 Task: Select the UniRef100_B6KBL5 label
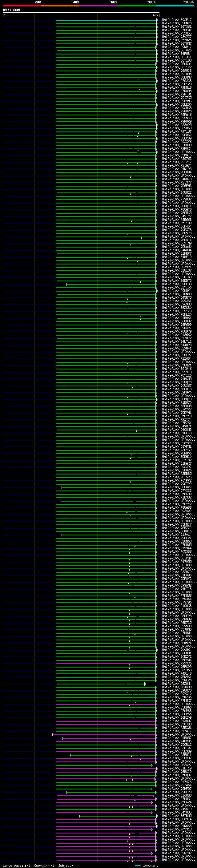point(177,531)
